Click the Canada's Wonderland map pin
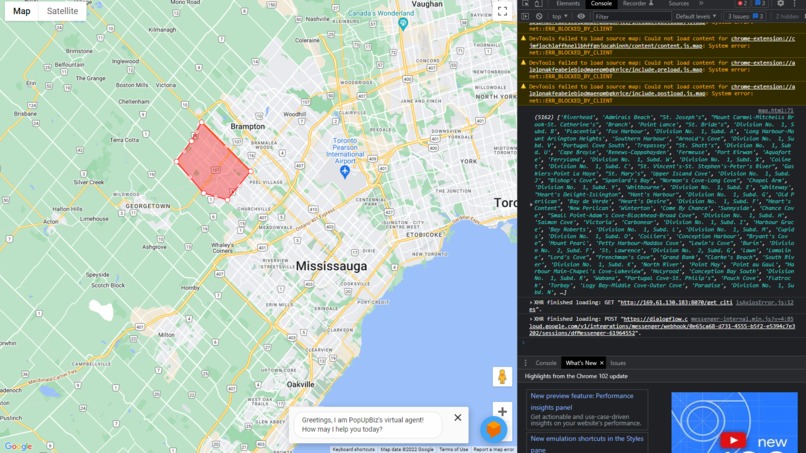The height and width of the screenshot is (453, 806). click(403, 24)
